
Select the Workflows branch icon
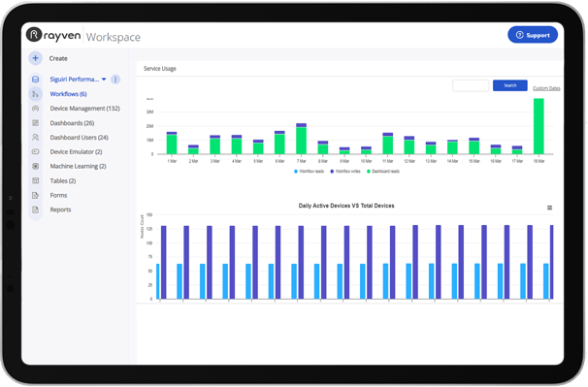tap(35, 94)
